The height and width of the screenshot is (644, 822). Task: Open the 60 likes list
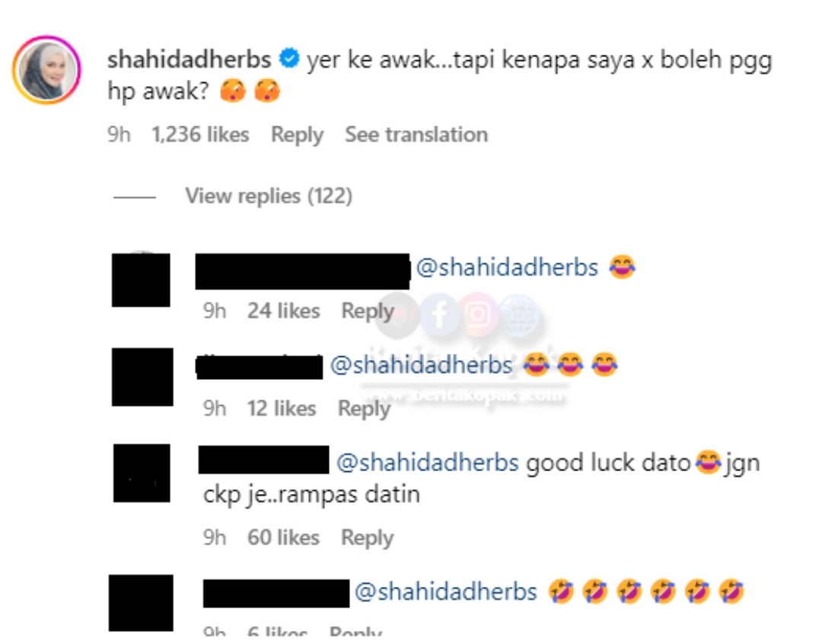click(284, 537)
